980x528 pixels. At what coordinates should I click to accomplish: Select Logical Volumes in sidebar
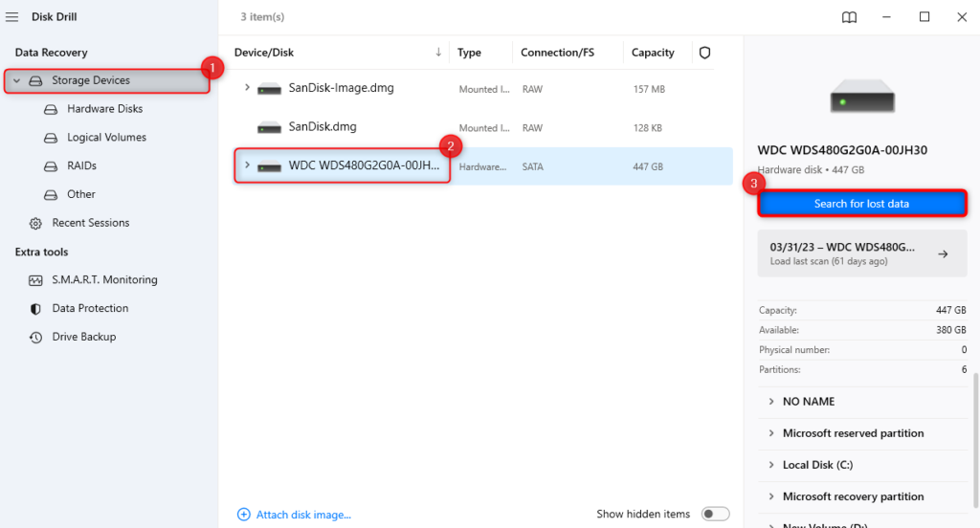pos(106,138)
